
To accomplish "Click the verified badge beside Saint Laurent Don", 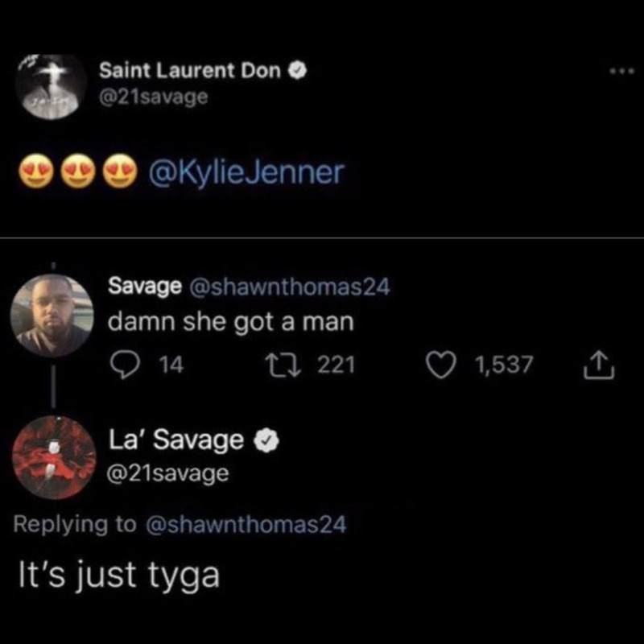I will [297, 71].
